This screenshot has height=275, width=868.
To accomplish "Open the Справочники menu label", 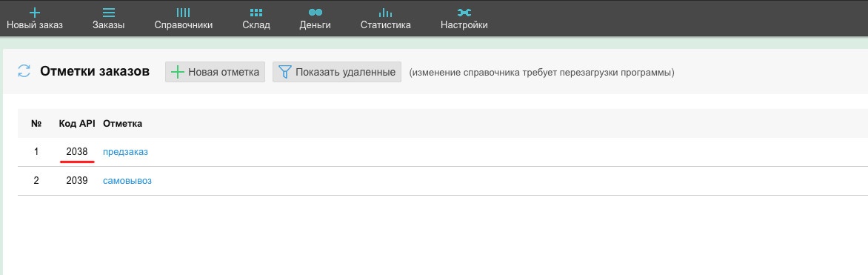I will click(x=183, y=25).
